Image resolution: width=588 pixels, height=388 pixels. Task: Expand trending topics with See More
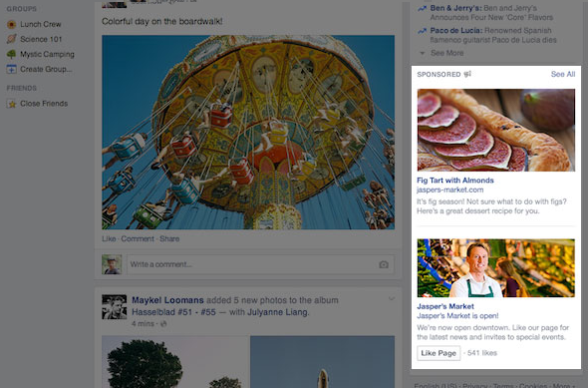pos(447,53)
